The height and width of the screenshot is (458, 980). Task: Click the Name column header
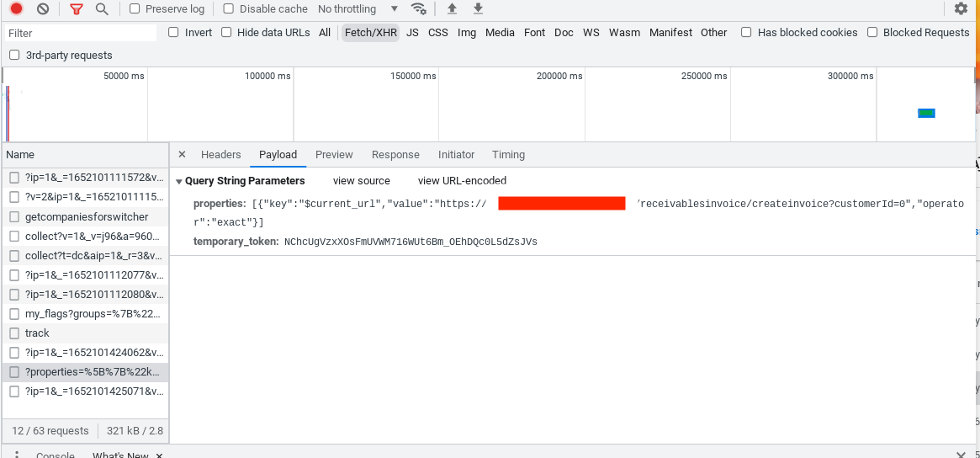(85, 155)
